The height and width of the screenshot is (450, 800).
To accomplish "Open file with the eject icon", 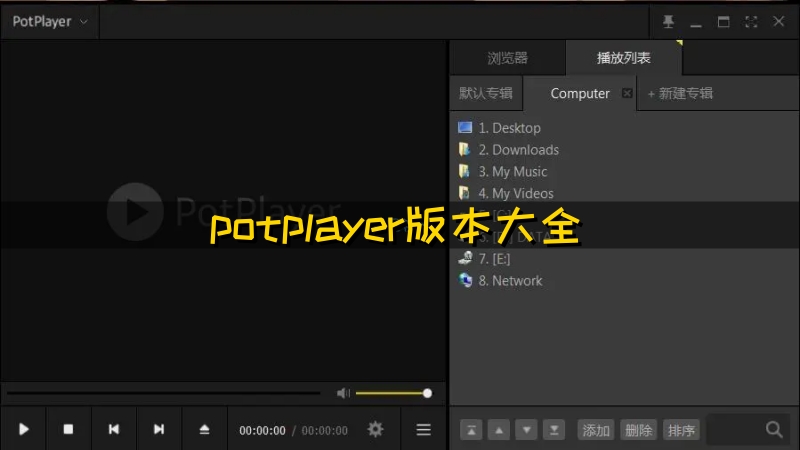I will [x=204, y=429].
